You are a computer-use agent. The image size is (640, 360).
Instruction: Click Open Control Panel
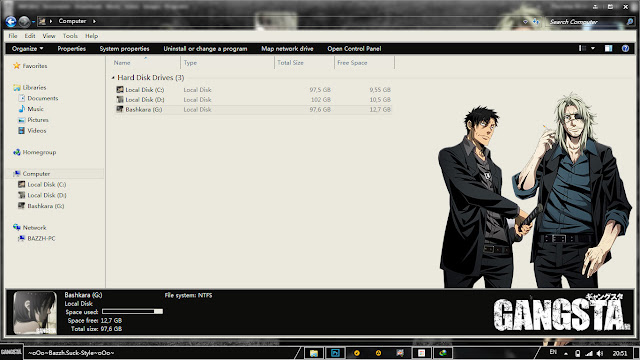[354, 49]
